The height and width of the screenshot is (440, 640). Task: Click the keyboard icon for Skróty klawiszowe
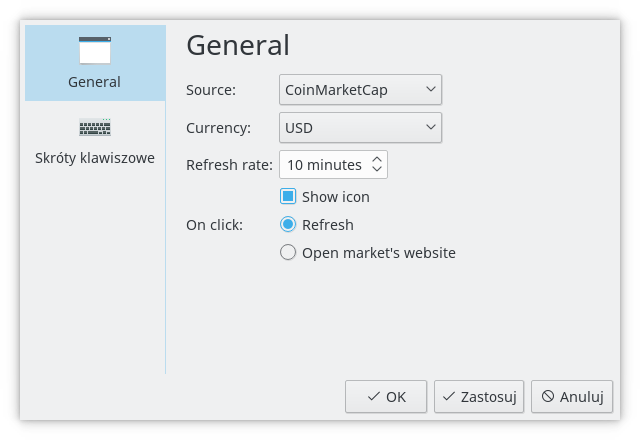pyautogui.click(x=95, y=127)
